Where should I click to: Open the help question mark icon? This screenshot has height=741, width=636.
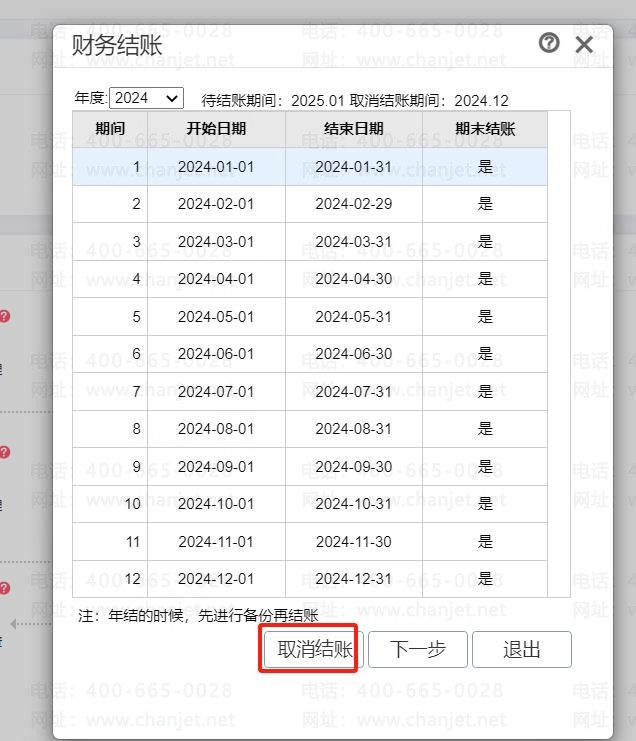549,43
